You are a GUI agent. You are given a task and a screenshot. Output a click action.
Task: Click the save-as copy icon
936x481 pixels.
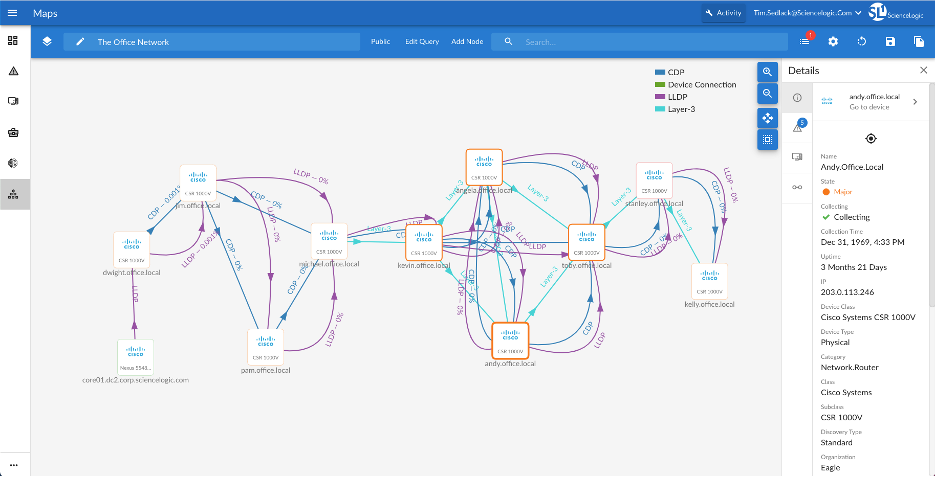pos(919,42)
